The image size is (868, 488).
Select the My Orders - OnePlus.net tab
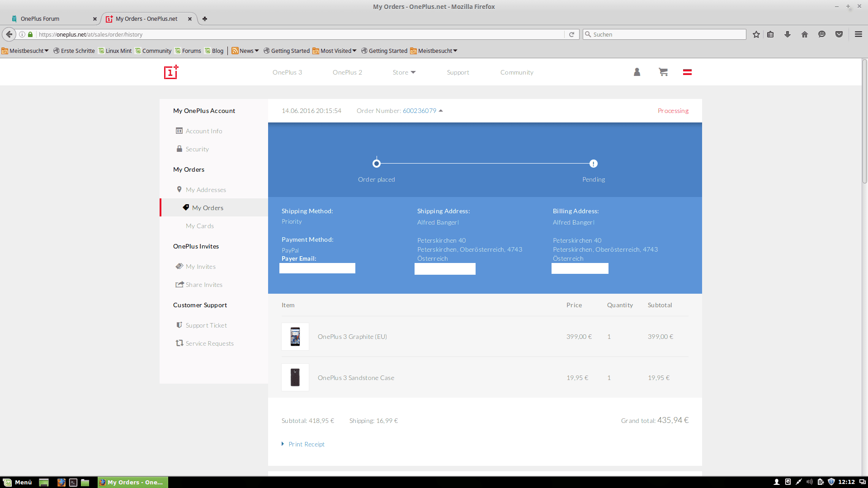147,19
